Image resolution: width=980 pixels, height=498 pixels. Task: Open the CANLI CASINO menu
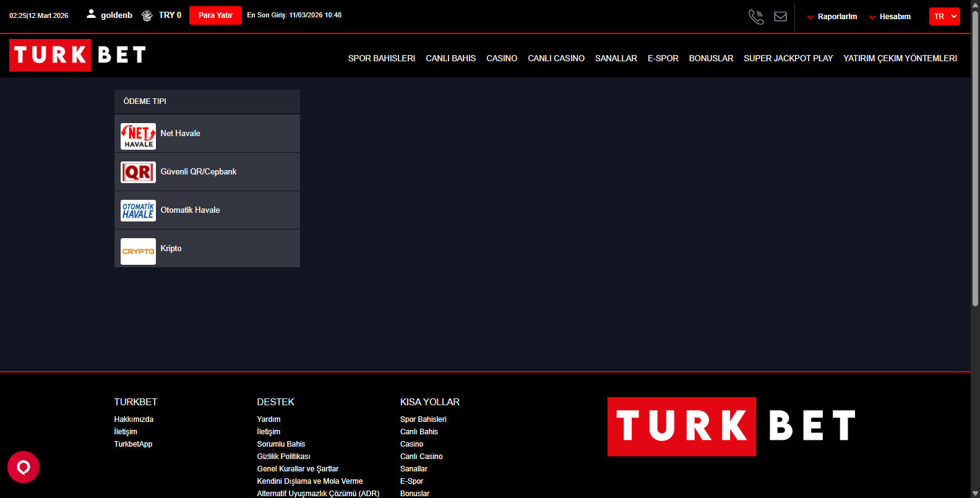point(556,58)
